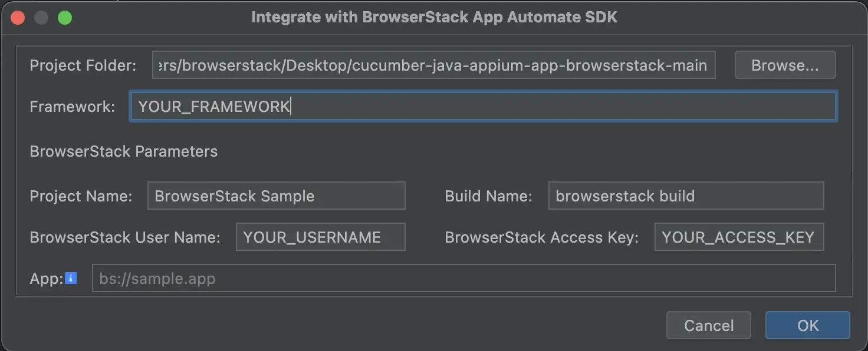Screen dimensions: 868x351
Task: Click the Project Folder: label
Action: tap(83, 65)
